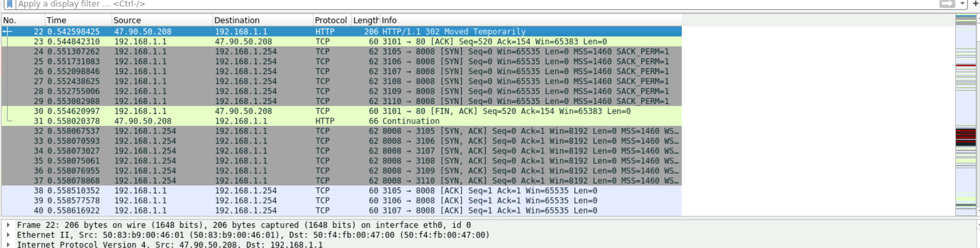The width and height of the screenshot is (980, 248).
Task: Expand the Internet Protocol Version 4 tree node
Action: click(x=8, y=244)
